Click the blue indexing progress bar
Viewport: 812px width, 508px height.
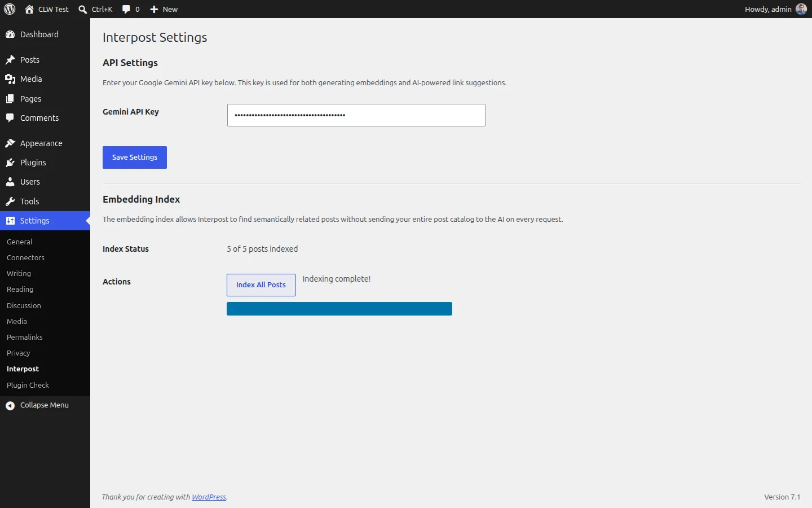(339, 309)
